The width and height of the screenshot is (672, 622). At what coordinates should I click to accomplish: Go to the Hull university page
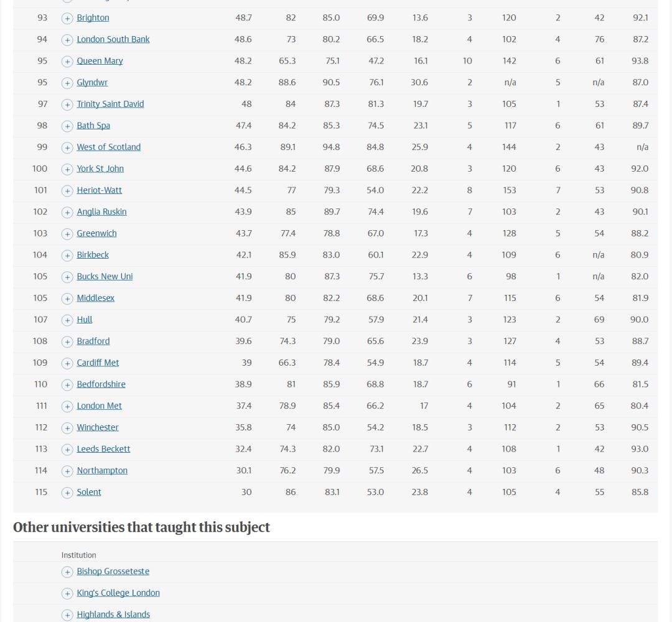click(x=85, y=320)
